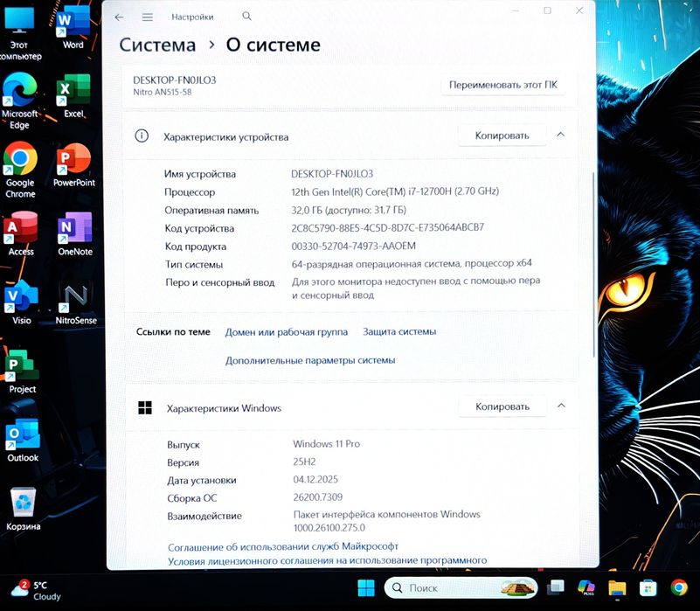Open the Settings hamburger navigation menu
700x611 pixels.
click(148, 17)
